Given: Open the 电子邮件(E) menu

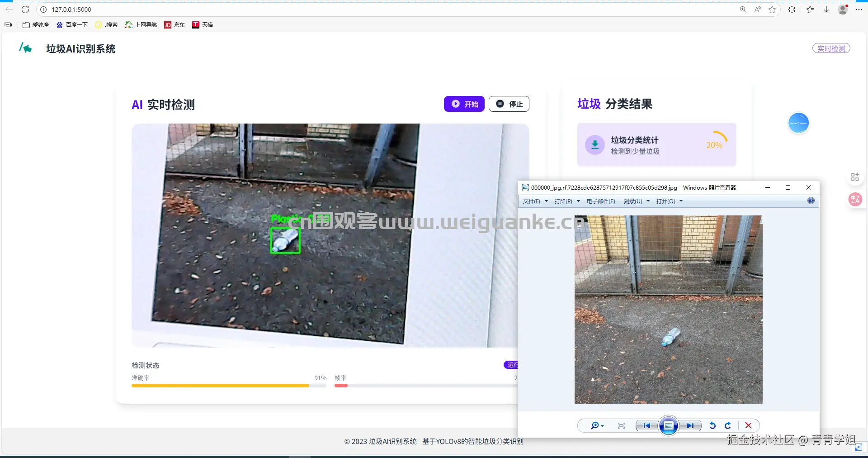Looking at the screenshot, I should coord(600,201).
